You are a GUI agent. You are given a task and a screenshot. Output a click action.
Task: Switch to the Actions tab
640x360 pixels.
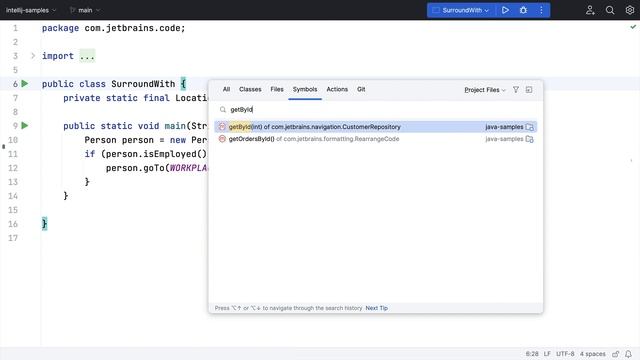[337, 89]
